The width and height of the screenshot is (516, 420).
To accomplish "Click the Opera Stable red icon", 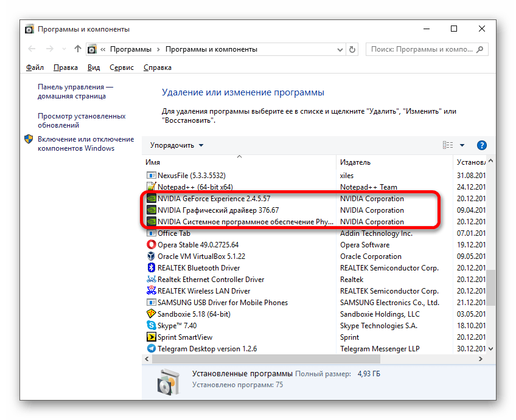I will tap(152, 245).
